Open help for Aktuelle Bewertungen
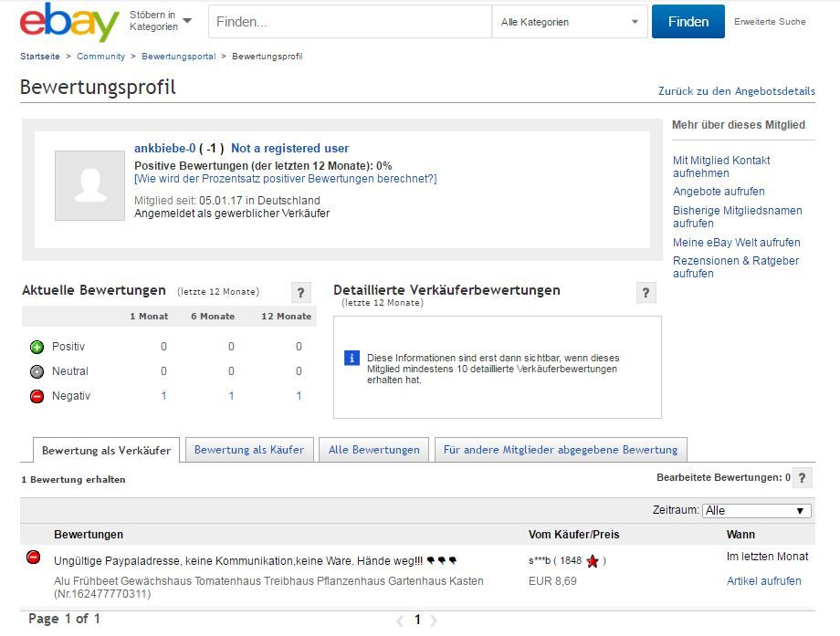 tap(301, 293)
